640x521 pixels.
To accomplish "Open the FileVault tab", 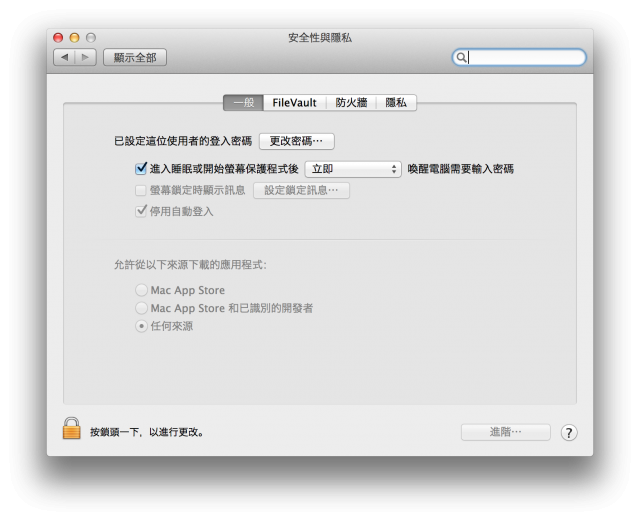I will click(294, 102).
